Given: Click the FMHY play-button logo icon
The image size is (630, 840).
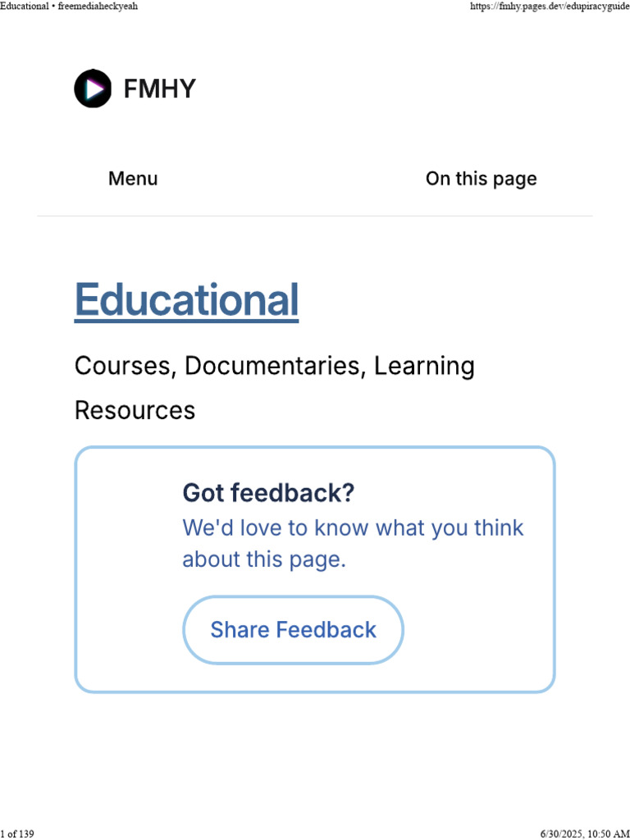Looking at the screenshot, I should 93,89.
